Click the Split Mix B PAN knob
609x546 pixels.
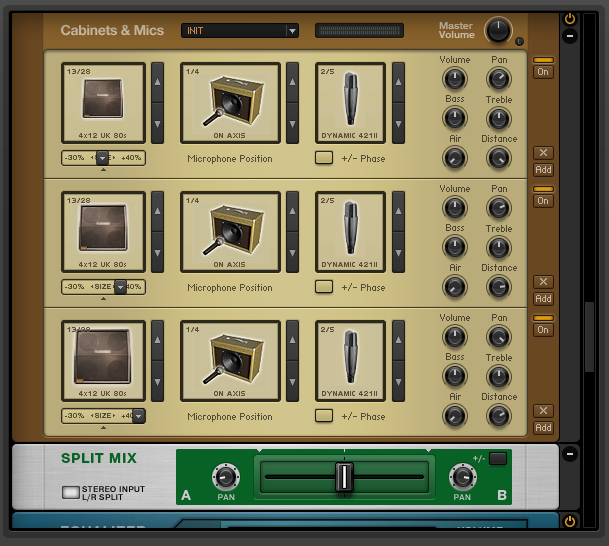(x=463, y=477)
